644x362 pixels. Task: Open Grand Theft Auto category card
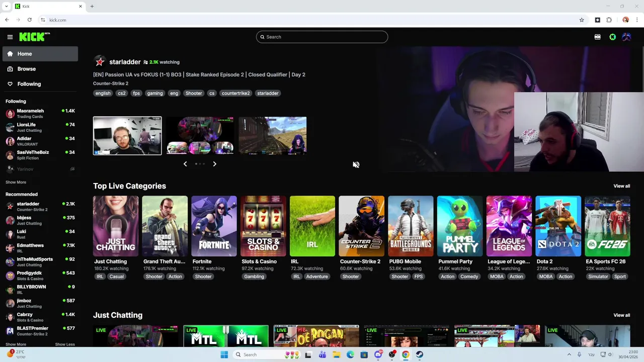click(165, 226)
